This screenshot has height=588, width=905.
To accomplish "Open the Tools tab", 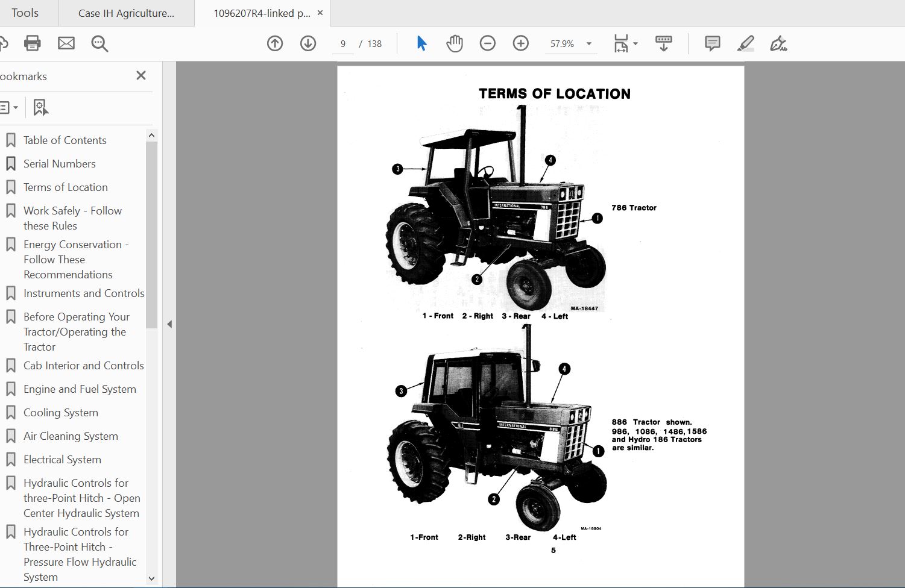I will (25, 13).
